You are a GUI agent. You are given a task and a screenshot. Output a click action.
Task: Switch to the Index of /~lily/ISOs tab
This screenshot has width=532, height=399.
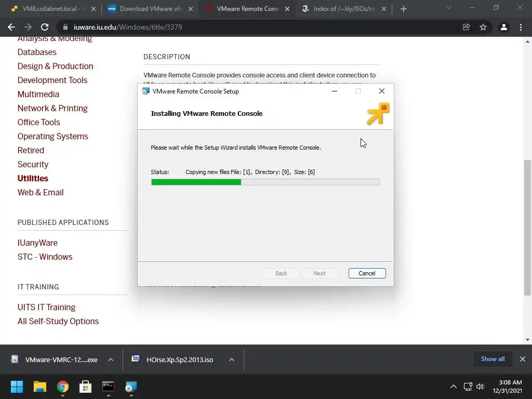(x=344, y=9)
